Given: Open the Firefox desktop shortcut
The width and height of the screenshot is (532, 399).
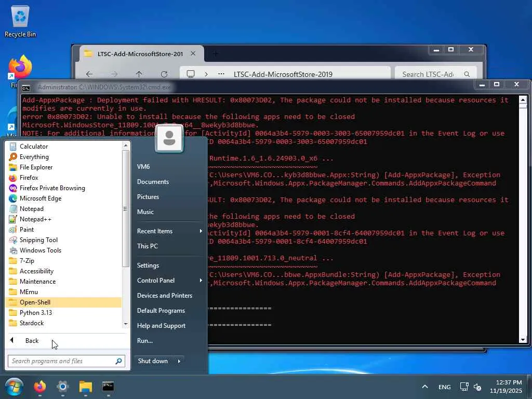Looking at the screenshot, I should tap(20, 70).
